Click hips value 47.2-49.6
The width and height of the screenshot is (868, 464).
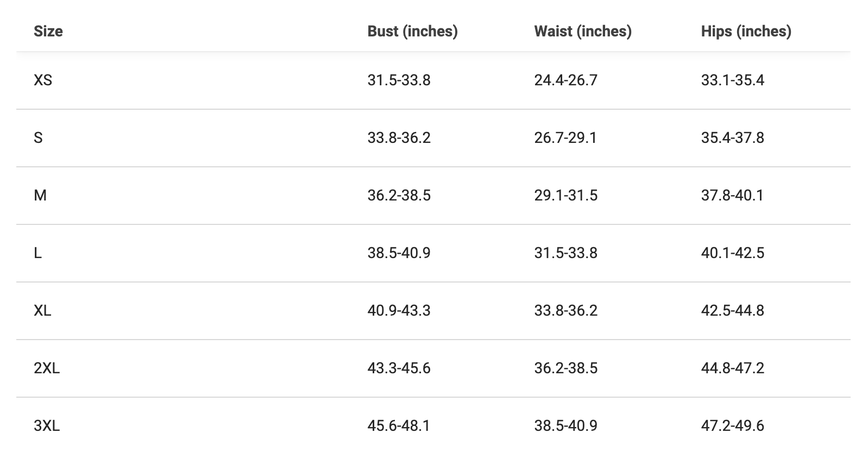pyautogui.click(x=732, y=426)
